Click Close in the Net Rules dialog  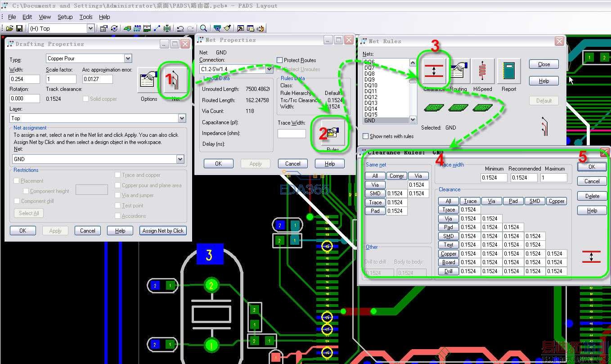coord(544,64)
